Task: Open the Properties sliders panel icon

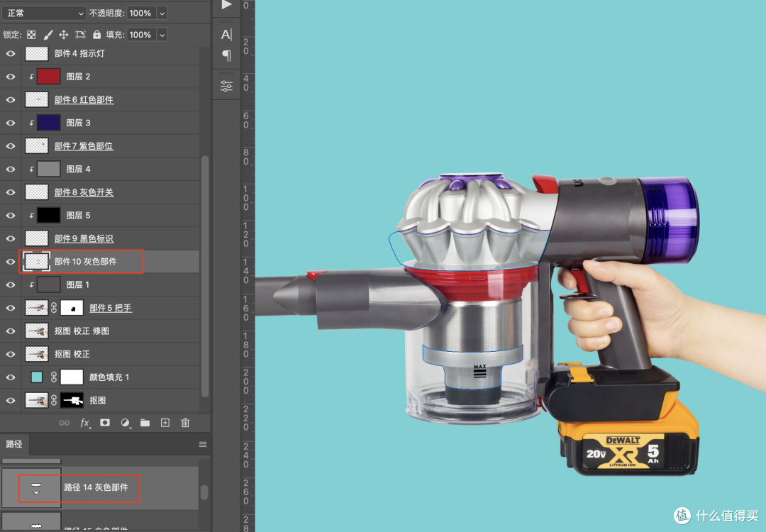Action: pos(226,87)
